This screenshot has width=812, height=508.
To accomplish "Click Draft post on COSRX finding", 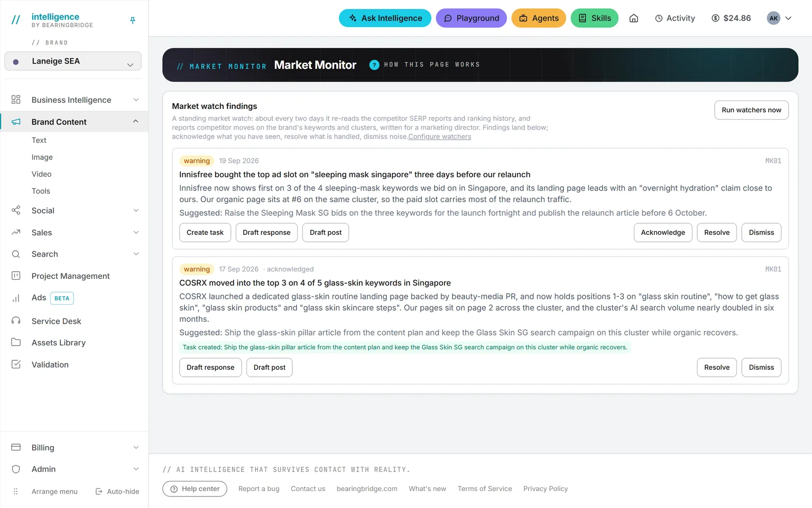I will [x=270, y=367].
